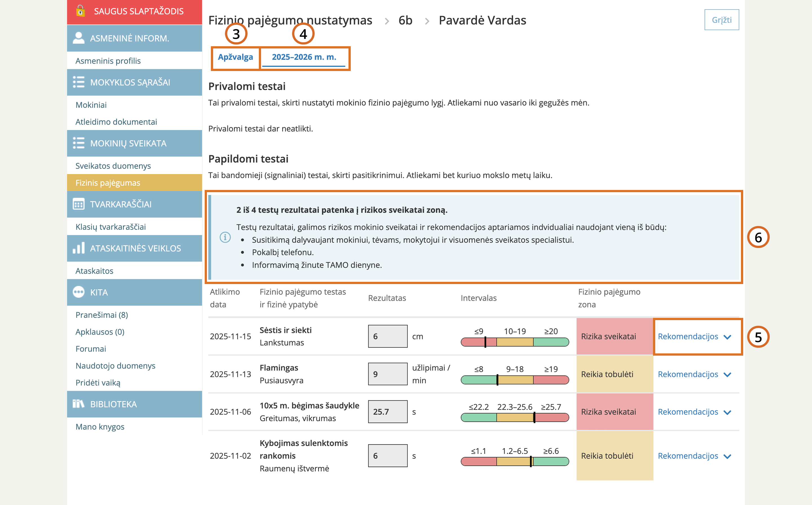Click the Sėstis ir siekti interval bar
This screenshot has height=505, width=812.
515,342
